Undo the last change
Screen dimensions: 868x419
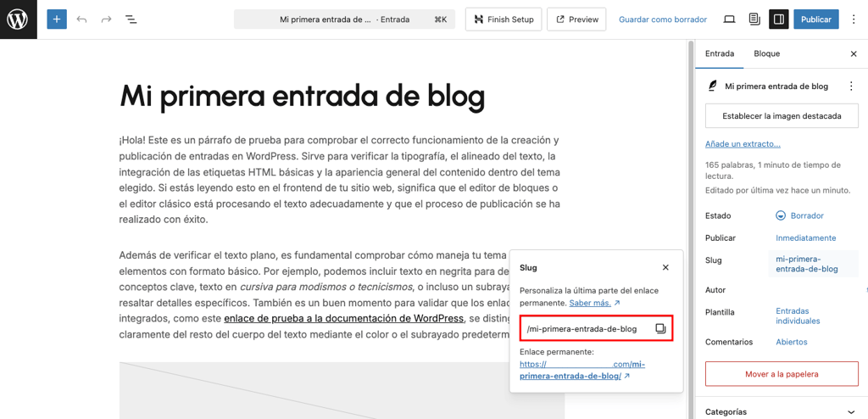click(x=82, y=20)
